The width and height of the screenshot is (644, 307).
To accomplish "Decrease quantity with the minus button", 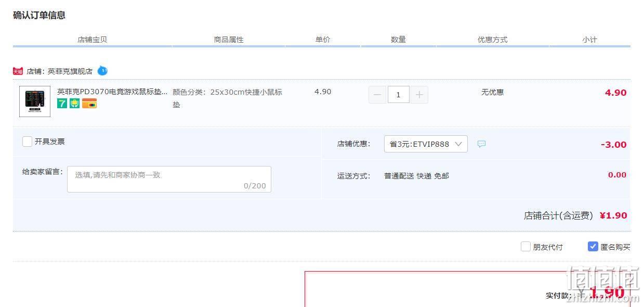I will (377, 95).
